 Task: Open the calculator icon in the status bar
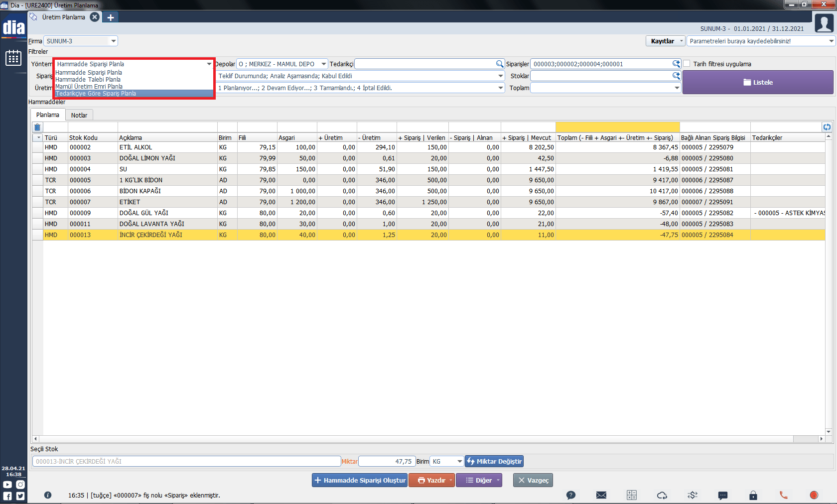click(632, 495)
